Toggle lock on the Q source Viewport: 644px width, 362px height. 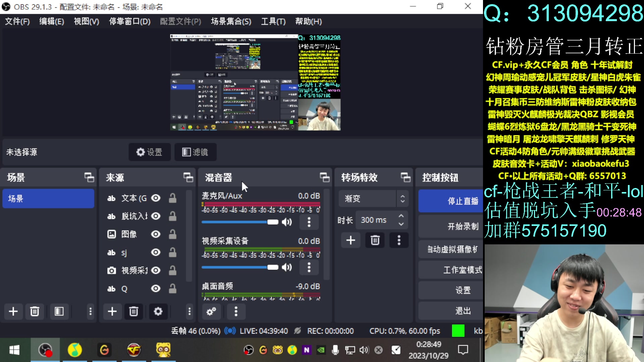173,289
